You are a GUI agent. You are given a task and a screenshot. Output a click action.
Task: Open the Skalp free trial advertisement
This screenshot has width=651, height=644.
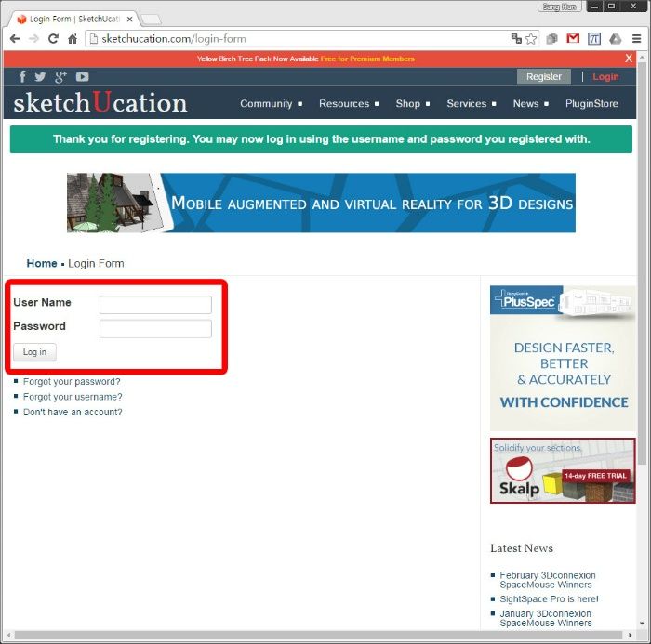tap(563, 470)
